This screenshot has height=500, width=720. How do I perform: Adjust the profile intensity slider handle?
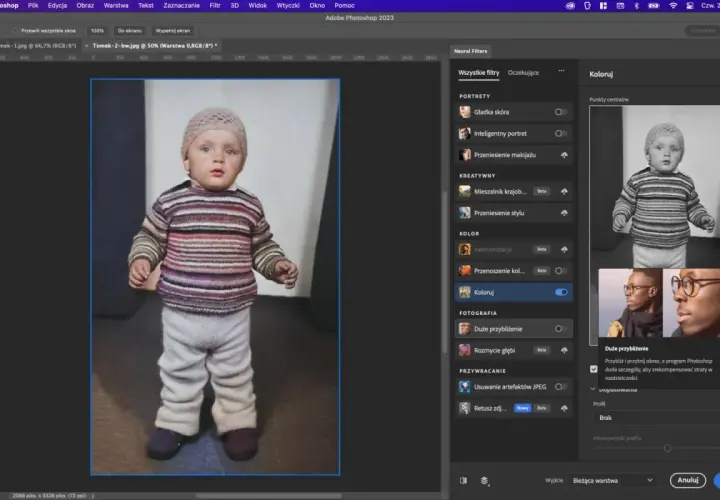pos(668,448)
